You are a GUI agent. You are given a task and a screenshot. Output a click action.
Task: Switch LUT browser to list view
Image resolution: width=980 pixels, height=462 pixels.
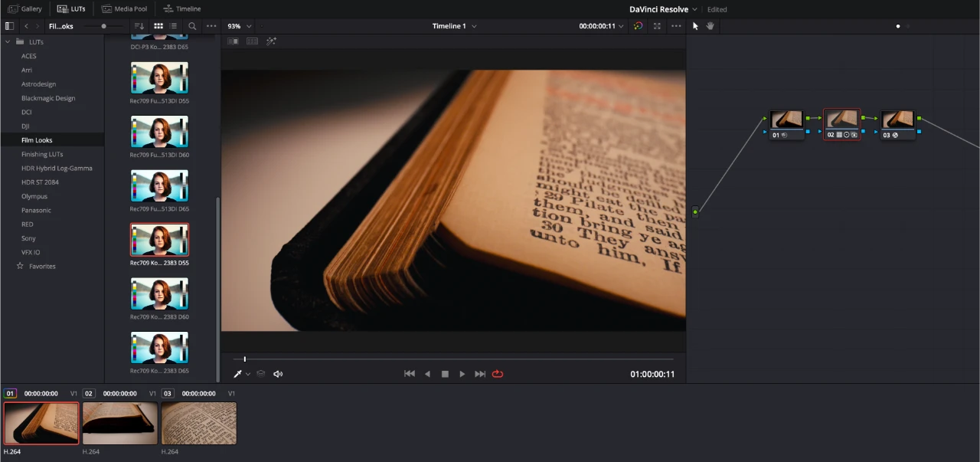(x=172, y=25)
